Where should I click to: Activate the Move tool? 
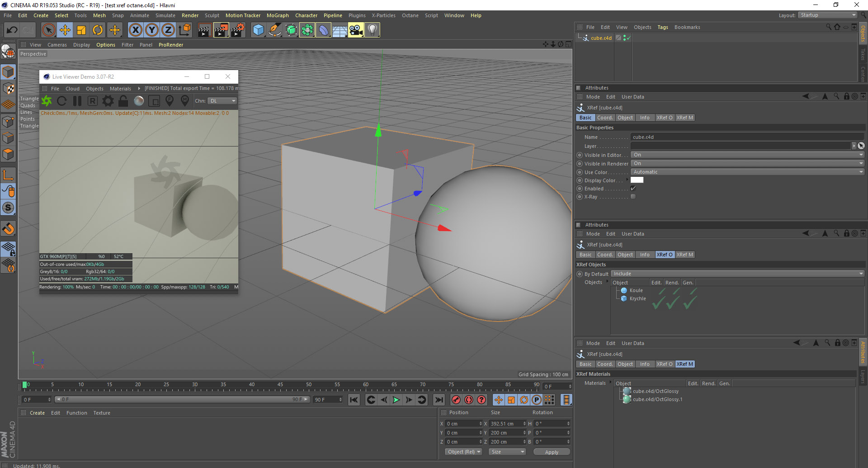(65, 30)
